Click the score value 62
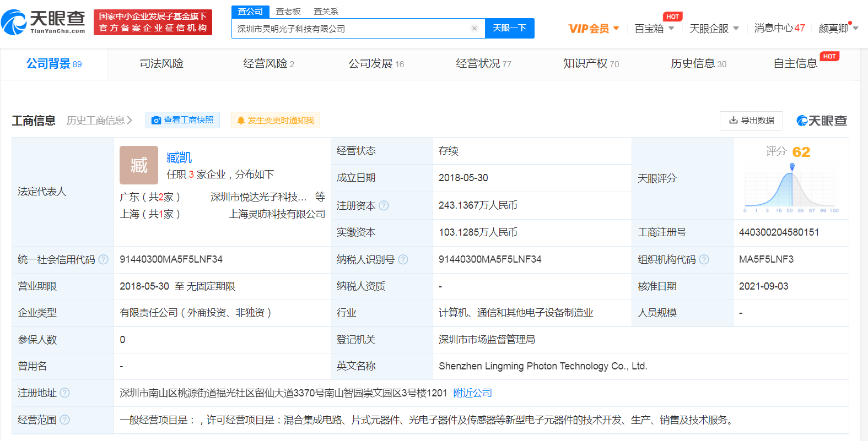 click(x=801, y=152)
